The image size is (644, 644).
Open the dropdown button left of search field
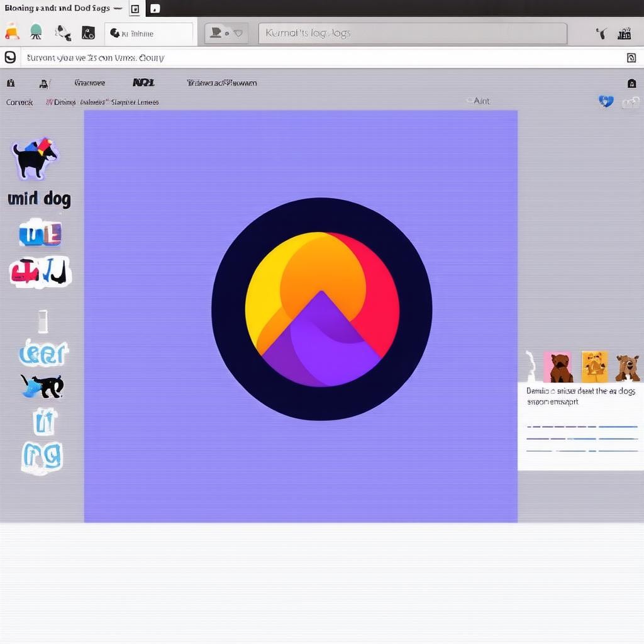coord(226,33)
